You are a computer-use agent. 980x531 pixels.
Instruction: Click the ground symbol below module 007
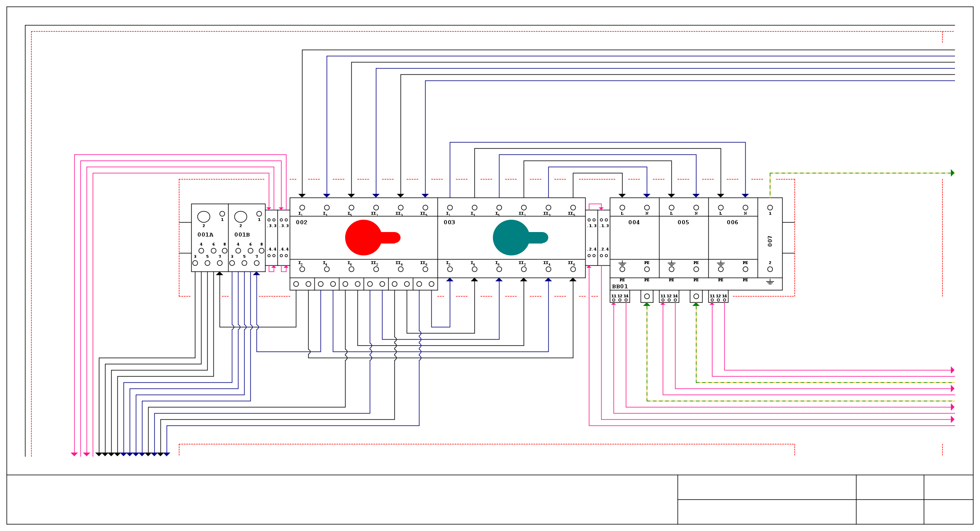click(770, 282)
